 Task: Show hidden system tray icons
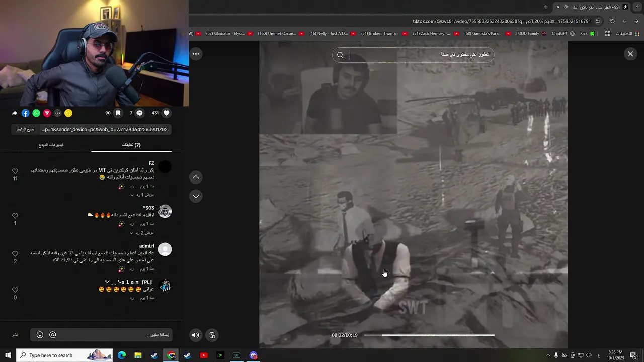[x=548, y=355]
